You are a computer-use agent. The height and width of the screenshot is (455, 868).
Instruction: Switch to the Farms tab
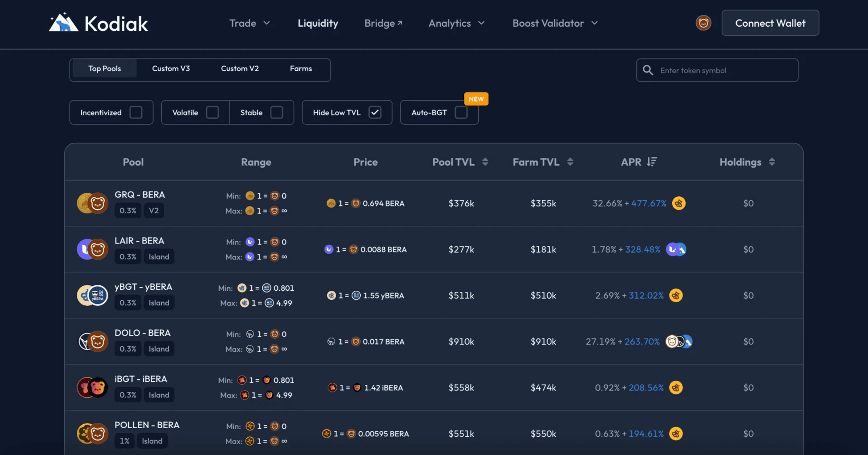coord(301,69)
